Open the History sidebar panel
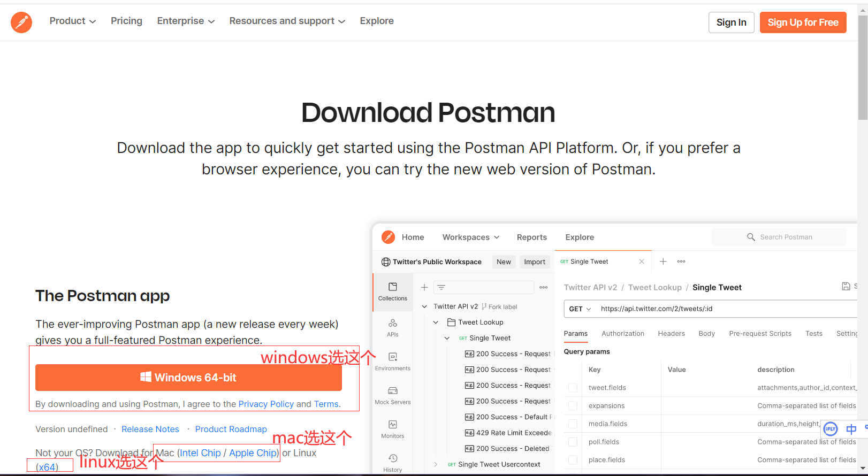Viewport: 868px width, 476px height. coord(393,463)
